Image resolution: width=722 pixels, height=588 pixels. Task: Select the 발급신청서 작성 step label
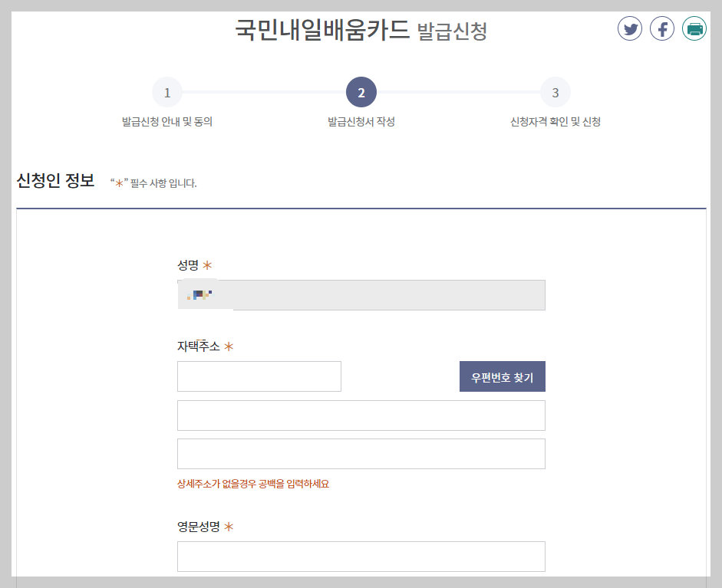click(x=361, y=120)
